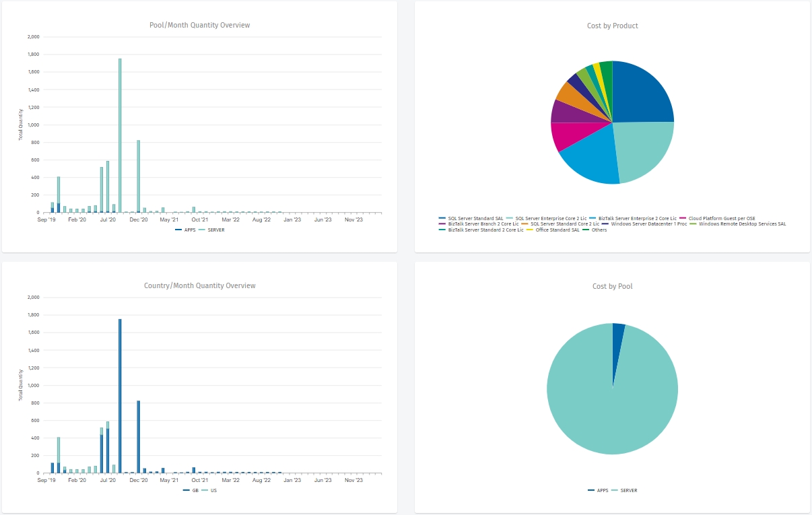Click the tallest bar in Pool/Month chart
The image size is (812, 515).
[120, 135]
